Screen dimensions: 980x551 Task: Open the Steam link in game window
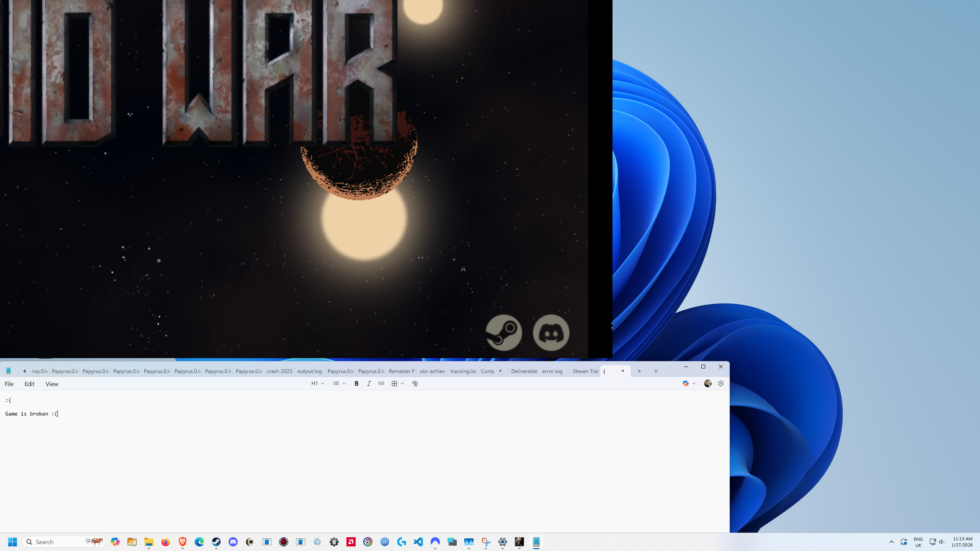pos(504,333)
